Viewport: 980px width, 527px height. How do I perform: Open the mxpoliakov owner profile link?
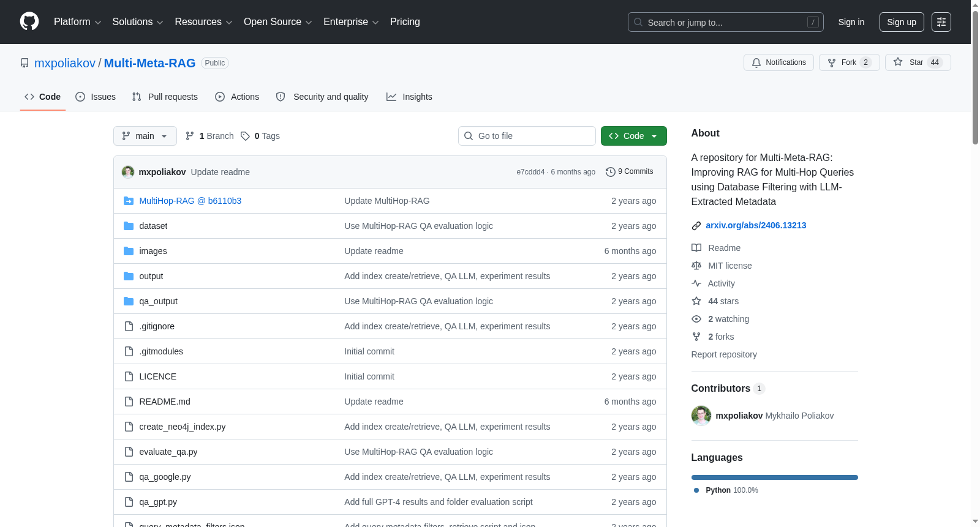tap(65, 63)
